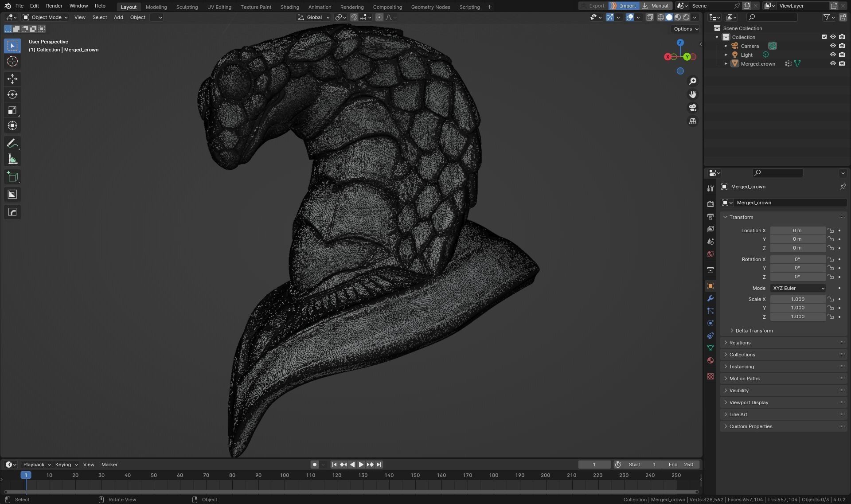Switch to Geometry Nodes workspace tab
This screenshot has height=504, width=851.
click(x=430, y=7)
